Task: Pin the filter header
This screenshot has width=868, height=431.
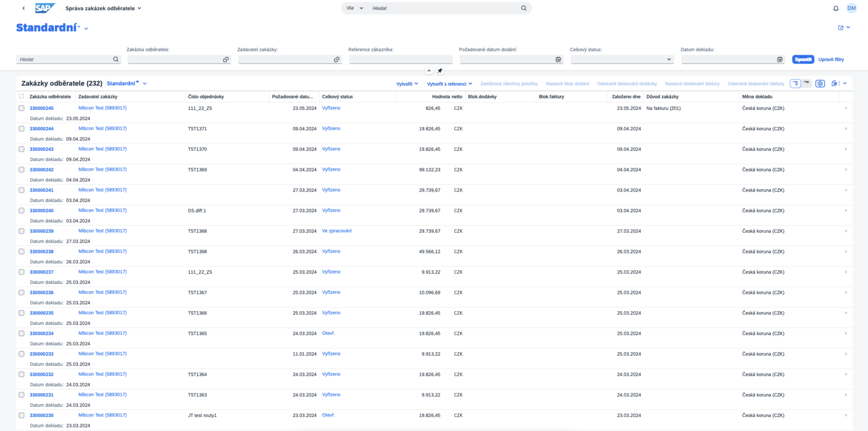Action: pyautogui.click(x=440, y=71)
